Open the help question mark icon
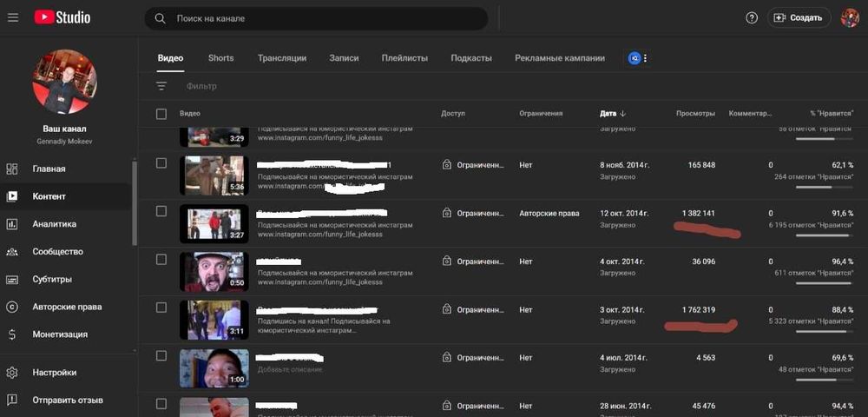 click(x=751, y=17)
